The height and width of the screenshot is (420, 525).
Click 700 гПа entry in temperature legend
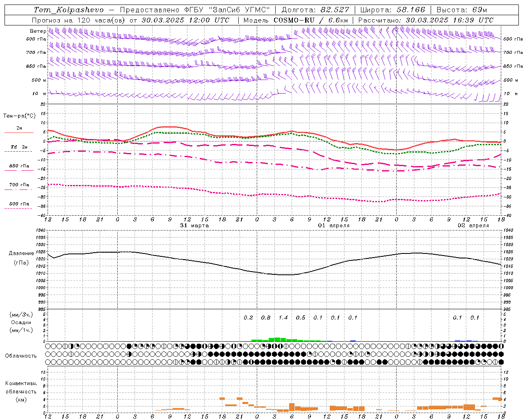pyautogui.click(x=19, y=185)
